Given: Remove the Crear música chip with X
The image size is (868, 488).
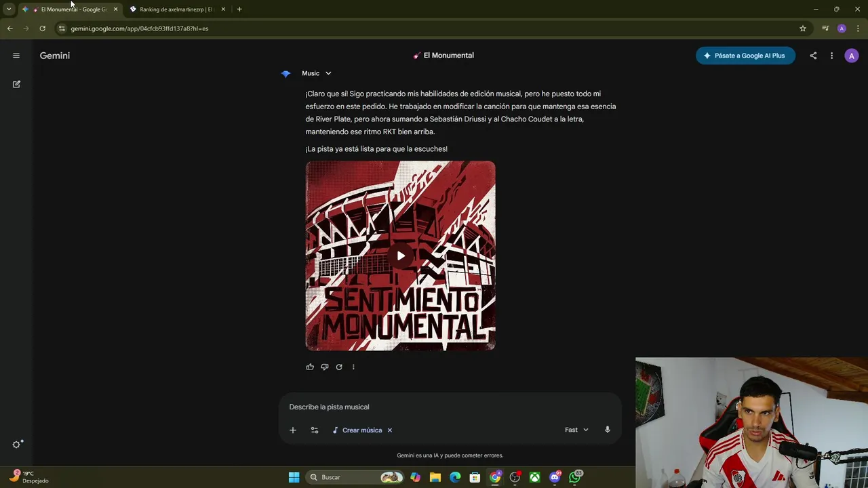Looking at the screenshot, I should [x=389, y=430].
